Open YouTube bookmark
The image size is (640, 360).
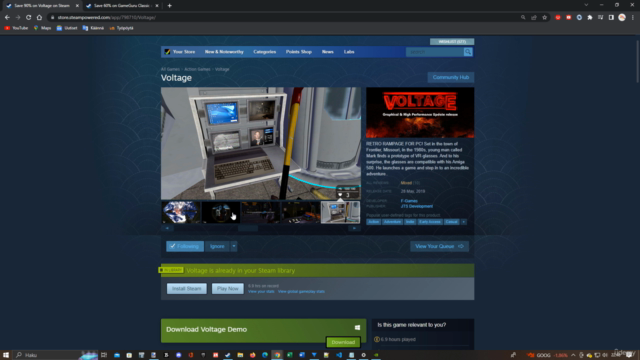click(16, 28)
